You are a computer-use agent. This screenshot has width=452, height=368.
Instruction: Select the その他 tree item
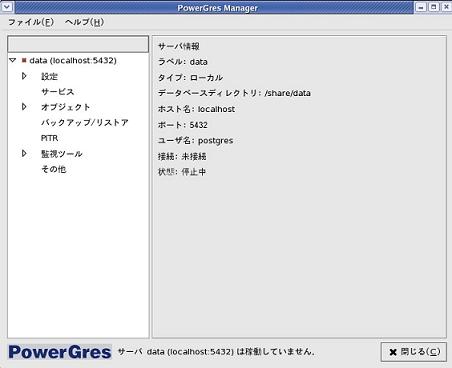tap(53, 169)
